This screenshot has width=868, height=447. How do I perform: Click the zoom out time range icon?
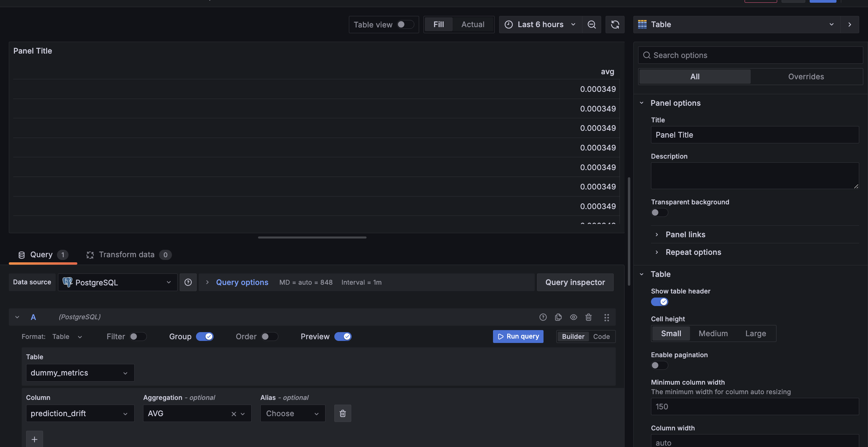591,24
